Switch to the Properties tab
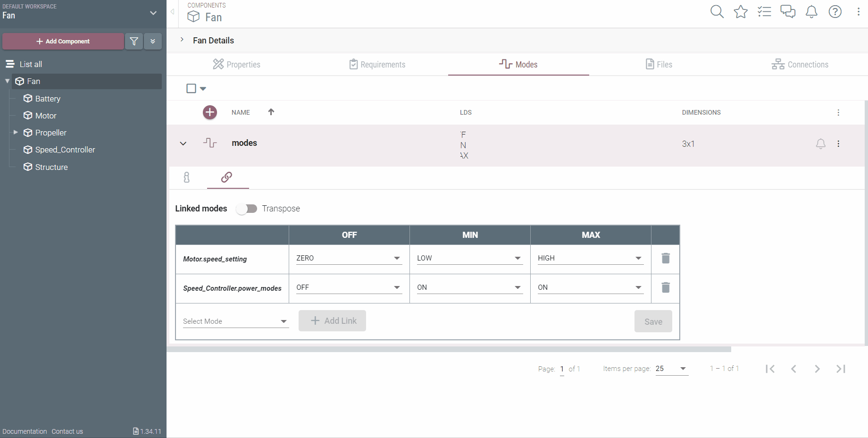The height and width of the screenshot is (438, 868). tap(237, 64)
